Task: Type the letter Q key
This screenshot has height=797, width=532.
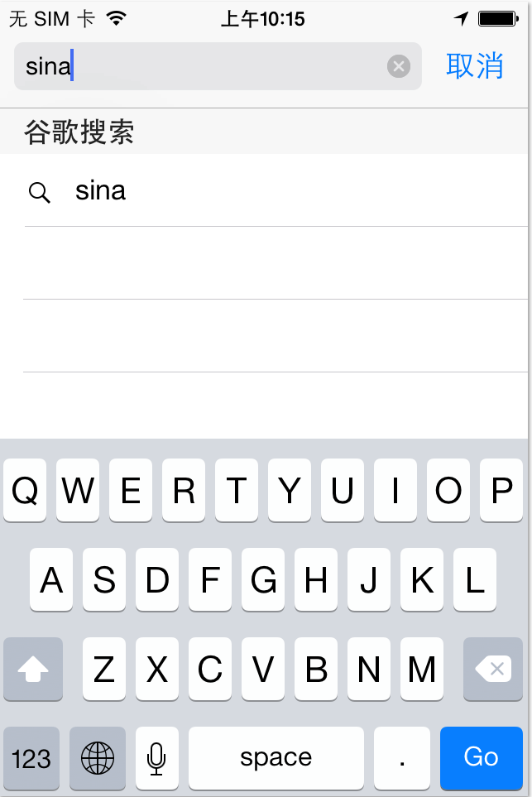Action: coord(25,491)
